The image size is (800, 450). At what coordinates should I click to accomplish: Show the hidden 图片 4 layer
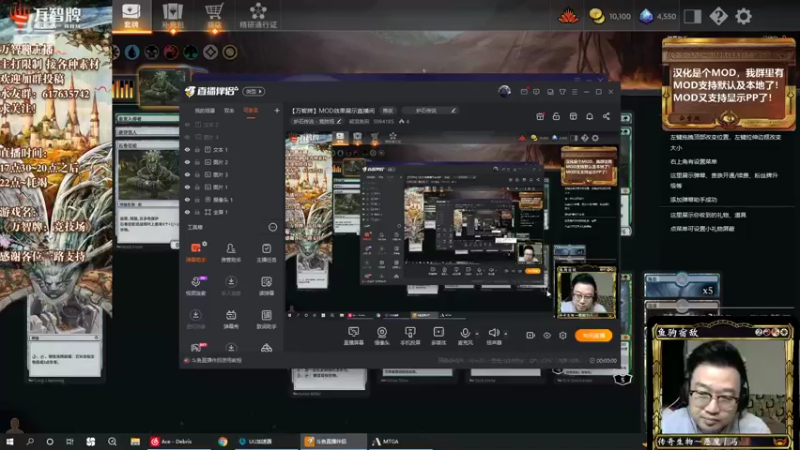(x=187, y=137)
